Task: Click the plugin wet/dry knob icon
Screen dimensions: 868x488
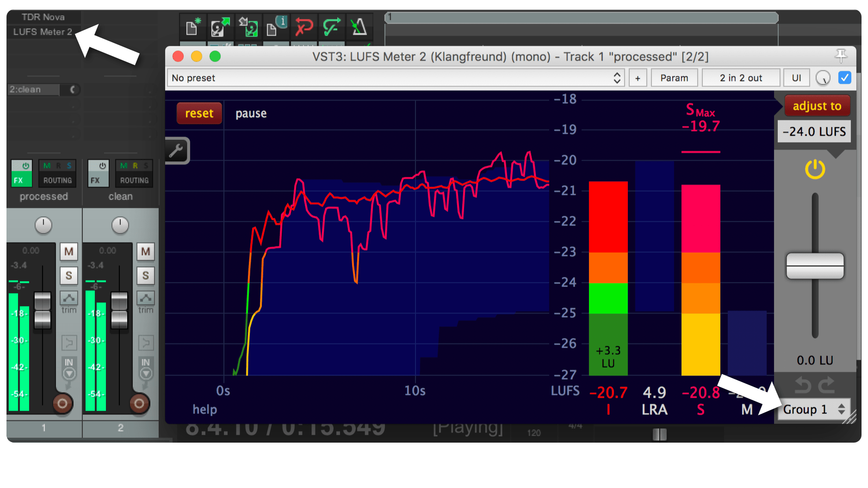Action: click(823, 78)
